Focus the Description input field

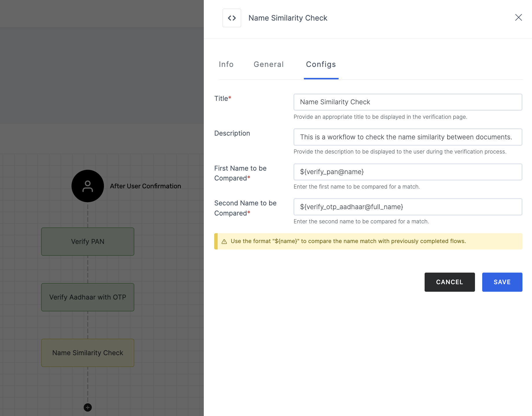[408, 137]
